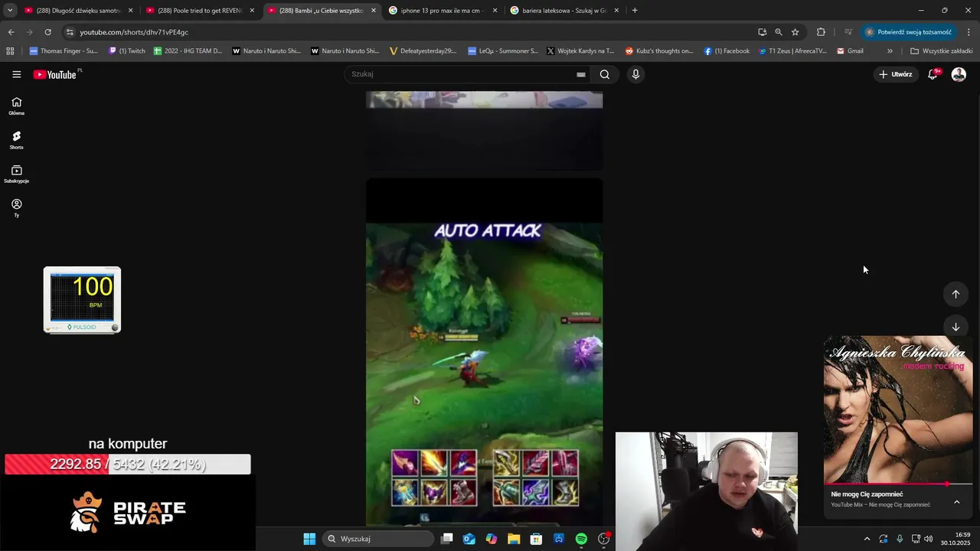
Task: Open the Defeatyesterday29 bookmark
Action: [423, 51]
